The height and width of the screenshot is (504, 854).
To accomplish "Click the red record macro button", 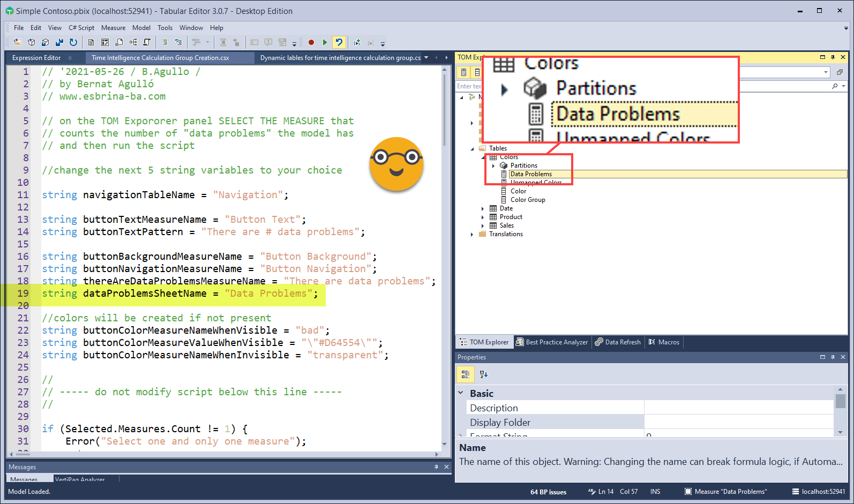I will [311, 42].
